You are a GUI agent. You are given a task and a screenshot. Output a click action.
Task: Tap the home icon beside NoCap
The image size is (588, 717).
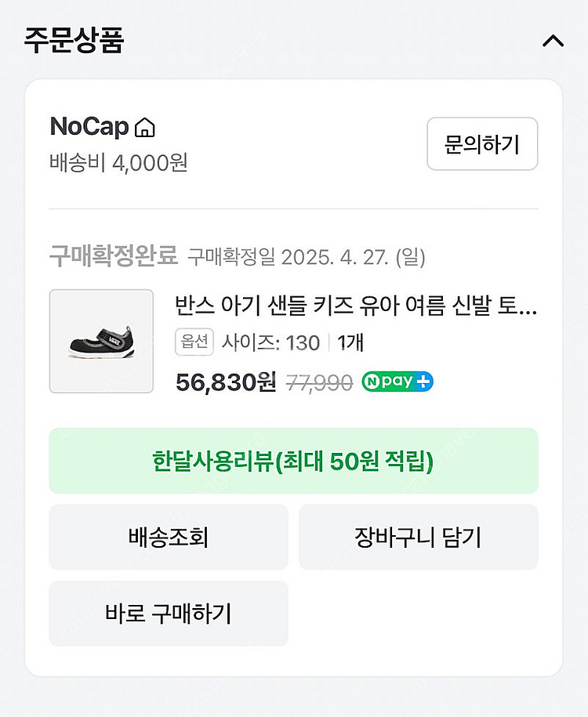coord(145,127)
